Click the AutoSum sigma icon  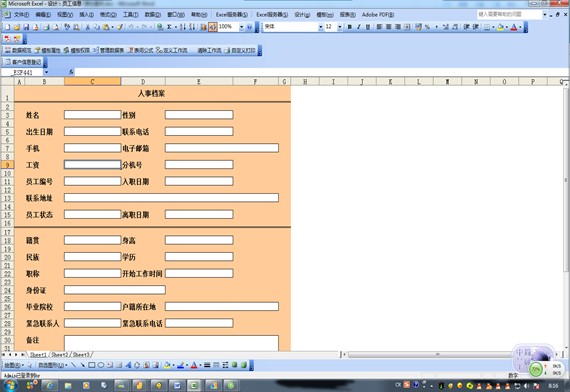point(169,27)
